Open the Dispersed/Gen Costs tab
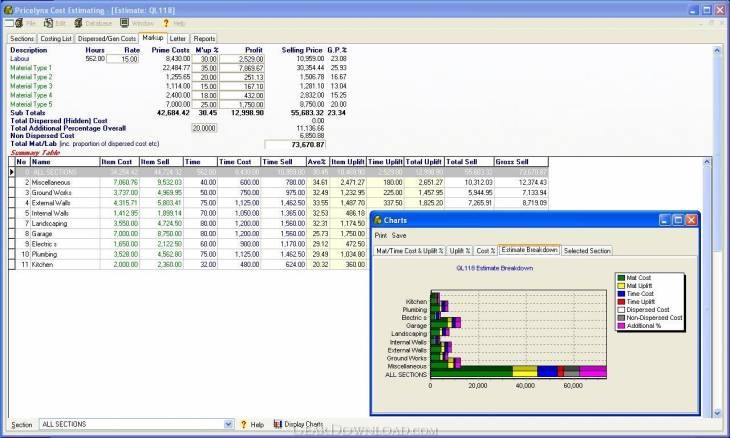This screenshot has height=438, width=730. (107, 39)
